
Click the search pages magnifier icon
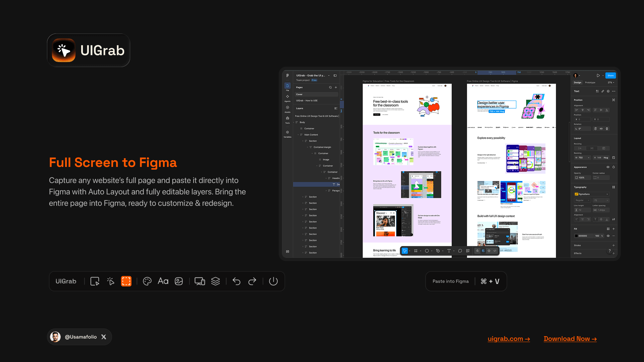click(330, 87)
